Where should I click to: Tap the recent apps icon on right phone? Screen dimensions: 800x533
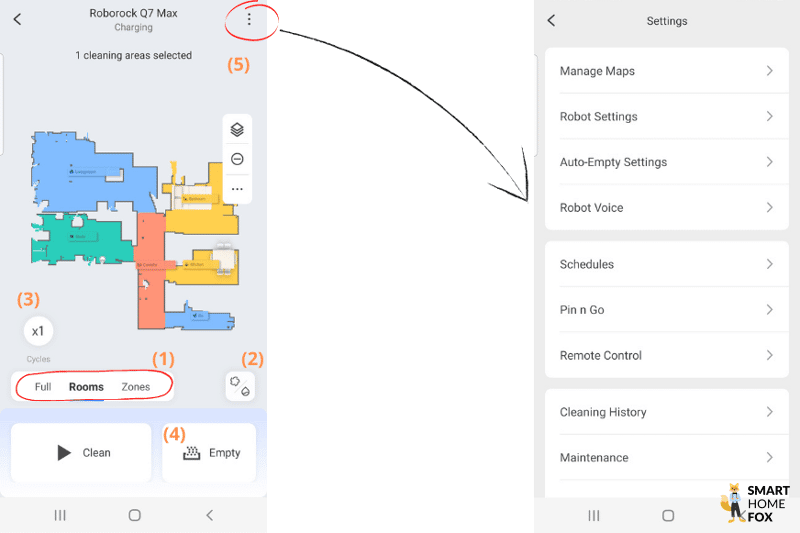pyautogui.click(x=594, y=515)
